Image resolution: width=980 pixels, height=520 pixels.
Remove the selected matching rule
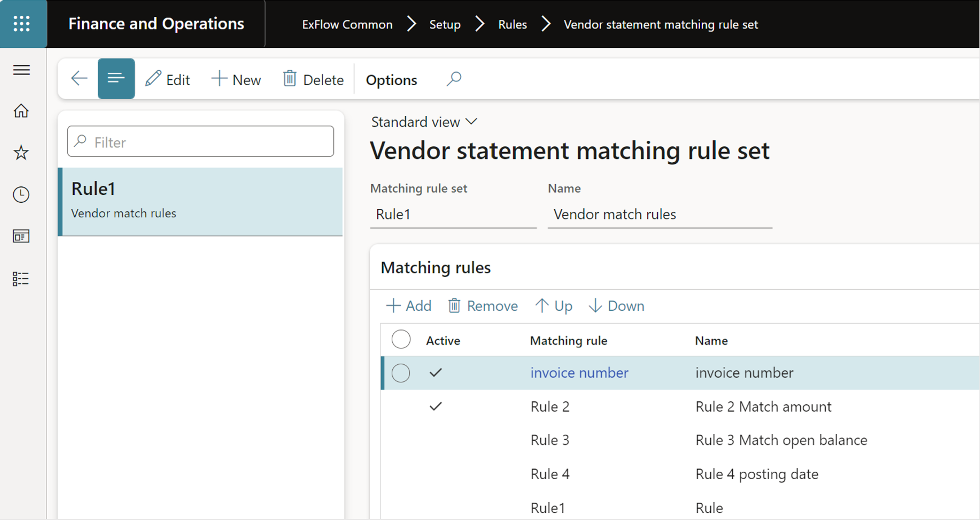[483, 305]
